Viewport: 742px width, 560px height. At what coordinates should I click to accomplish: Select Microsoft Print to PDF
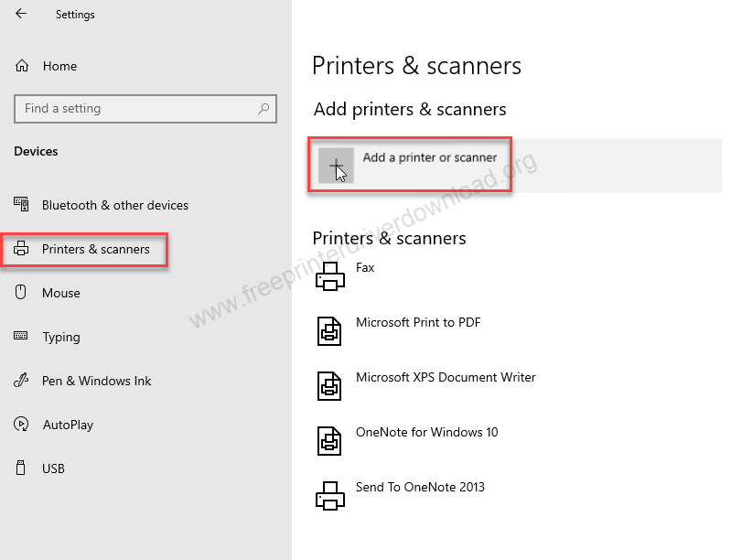pyautogui.click(x=418, y=322)
